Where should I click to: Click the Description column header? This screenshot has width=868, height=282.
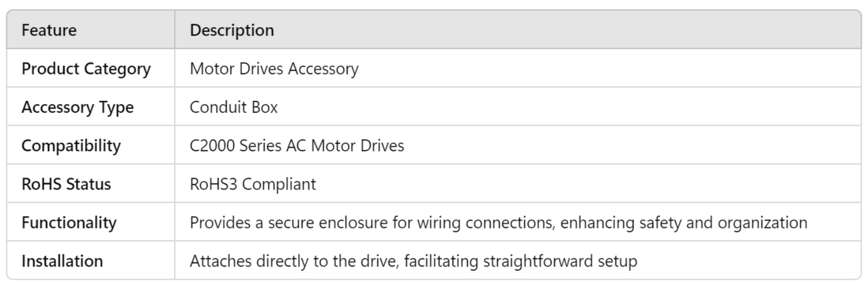[232, 30]
